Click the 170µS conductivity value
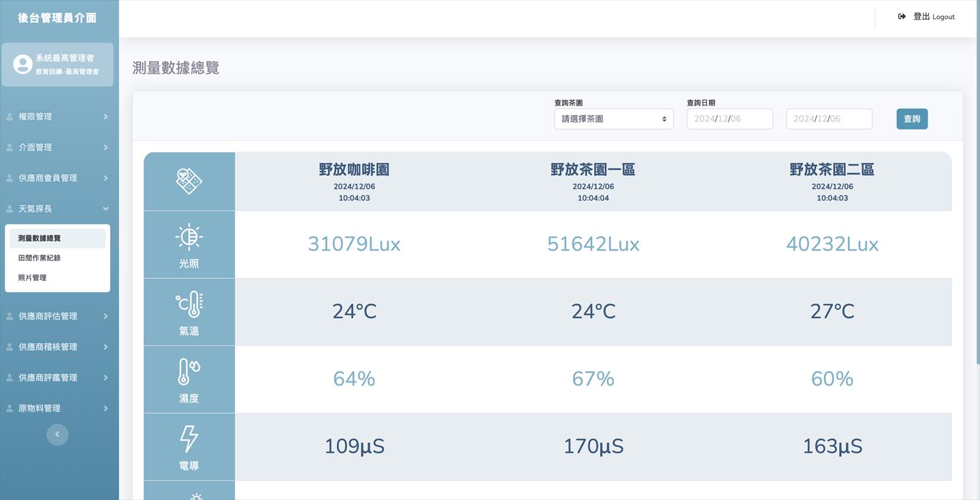Screen dimensions: 980x500 pos(593,446)
